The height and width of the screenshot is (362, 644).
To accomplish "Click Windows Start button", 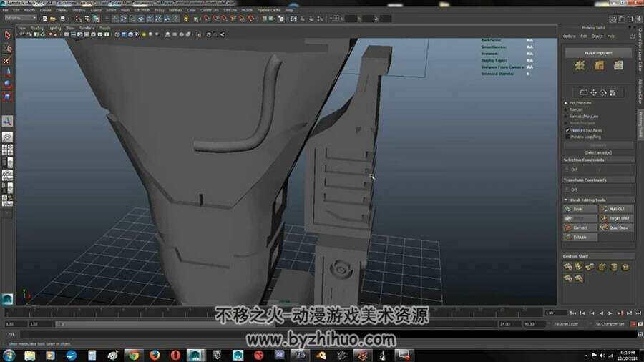I will tap(9, 355).
